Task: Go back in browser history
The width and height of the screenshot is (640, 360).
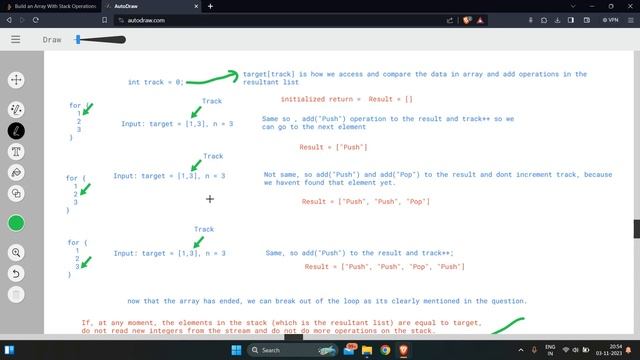Action: pos(9,20)
